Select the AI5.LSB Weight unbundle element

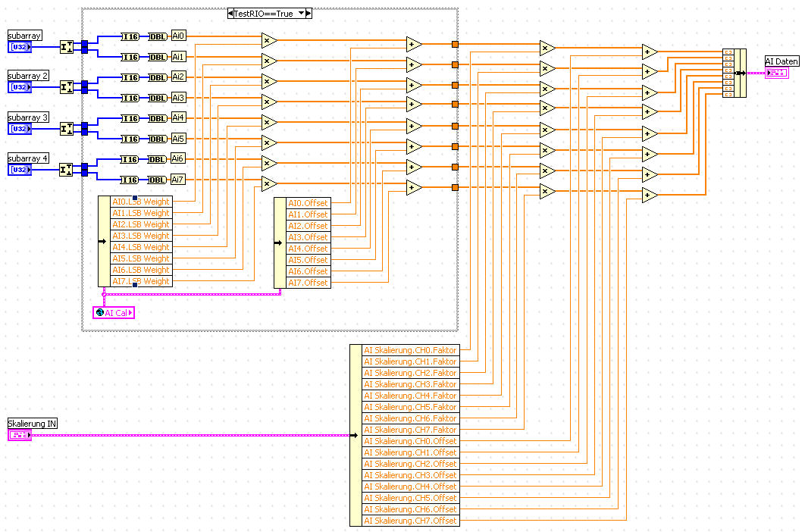point(141,258)
